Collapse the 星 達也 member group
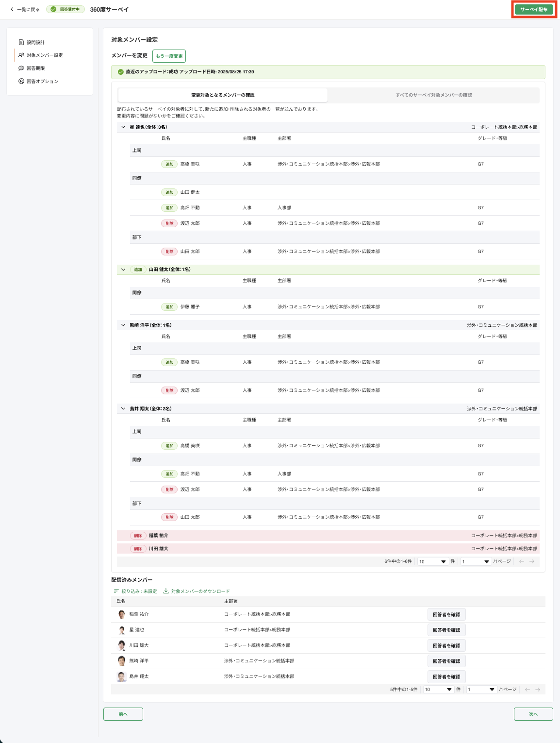This screenshot has width=560, height=743. point(123,127)
